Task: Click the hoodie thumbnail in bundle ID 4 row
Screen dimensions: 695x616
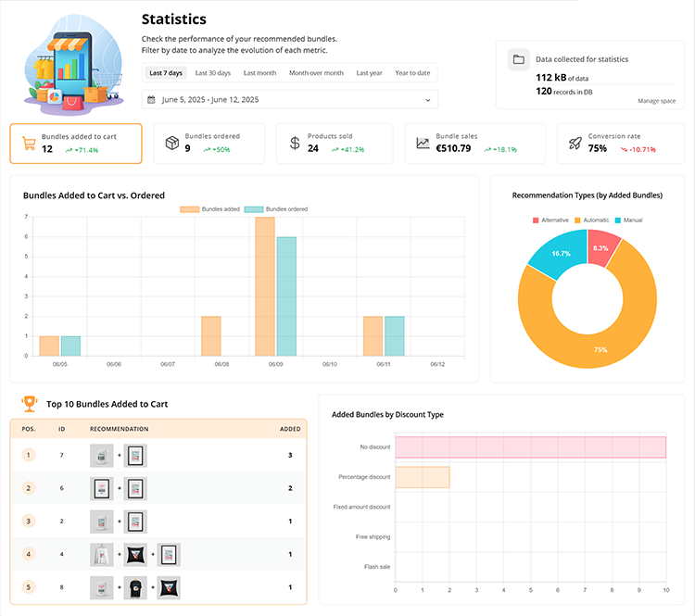Action: coord(102,555)
